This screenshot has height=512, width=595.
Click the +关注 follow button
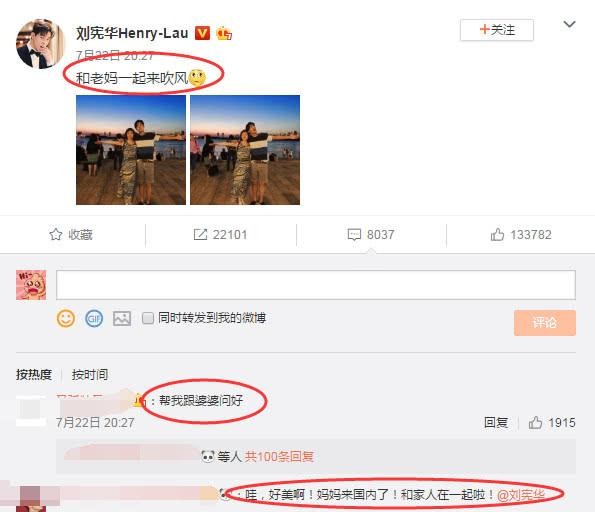coord(497,30)
